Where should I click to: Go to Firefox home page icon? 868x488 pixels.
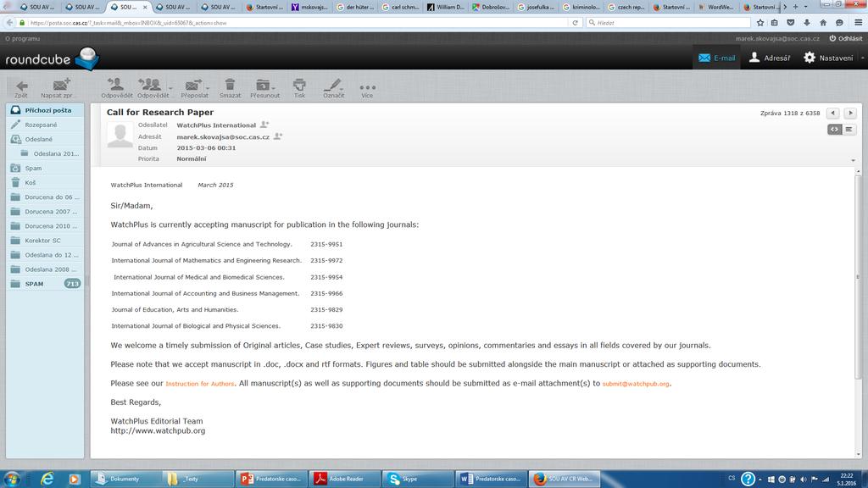(x=823, y=23)
